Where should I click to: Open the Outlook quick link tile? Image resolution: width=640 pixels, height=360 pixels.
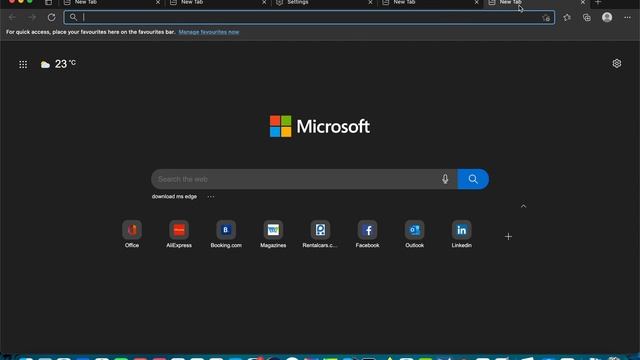(414, 234)
